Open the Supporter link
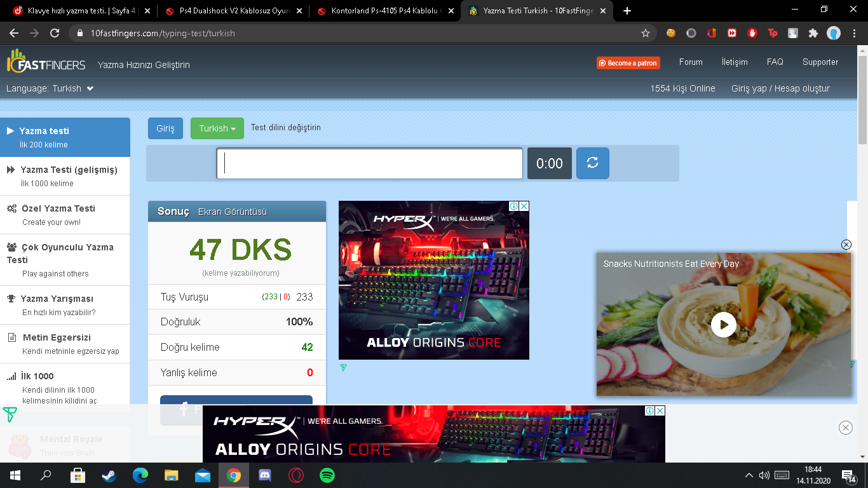The image size is (868, 488). click(820, 62)
